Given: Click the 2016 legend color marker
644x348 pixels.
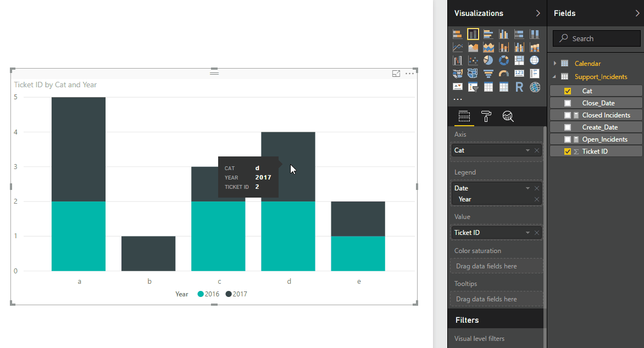Looking at the screenshot, I should pos(201,294).
